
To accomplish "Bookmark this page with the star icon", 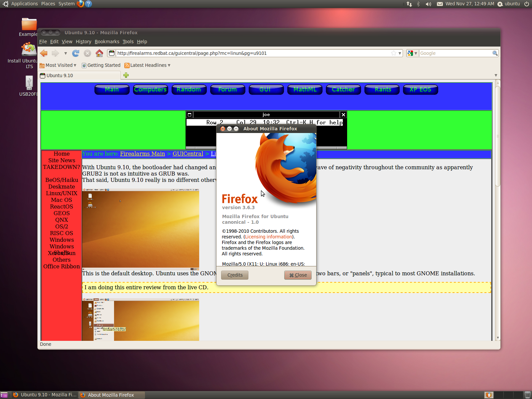I will tap(394, 53).
